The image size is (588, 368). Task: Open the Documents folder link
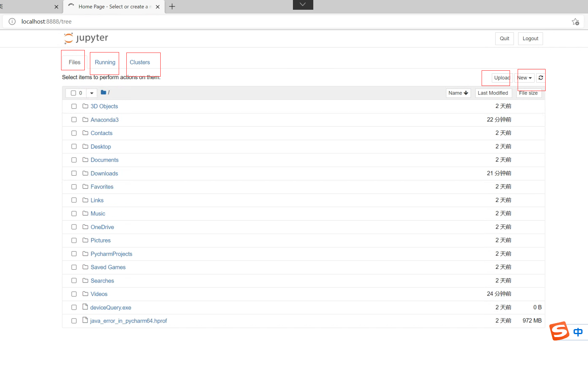pyautogui.click(x=105, y=160)
